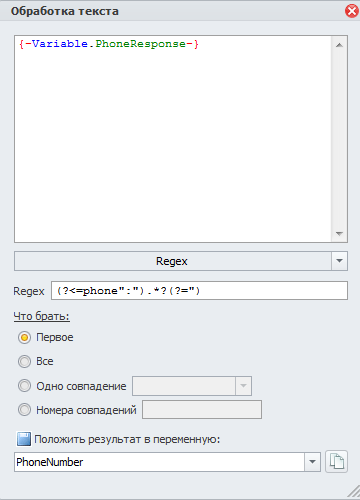Click into the PhoneNumber variable field

pyautogui.click(x=159, y=462)
